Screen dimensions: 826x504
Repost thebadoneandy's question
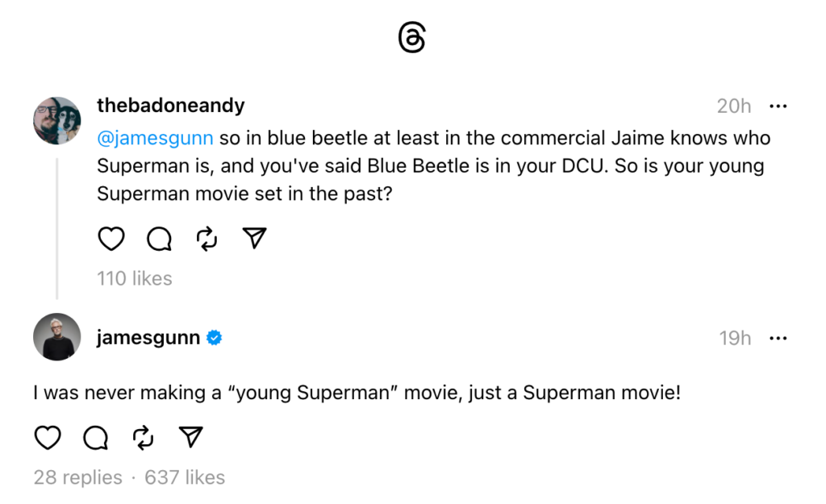[206, 238]
